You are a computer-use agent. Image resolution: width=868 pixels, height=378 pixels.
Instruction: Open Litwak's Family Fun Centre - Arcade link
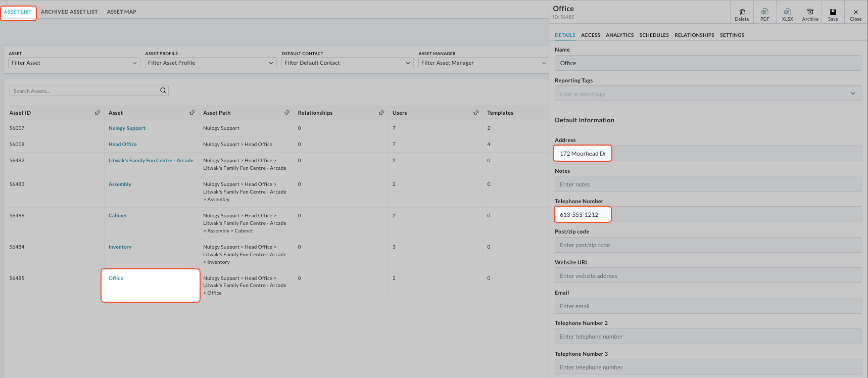coord(151,161)
